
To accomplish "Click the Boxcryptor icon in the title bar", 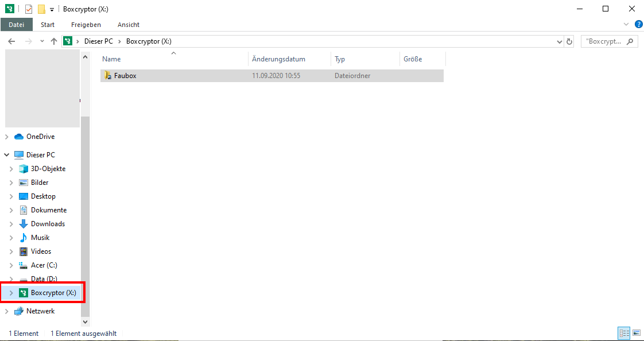I will tap(10, 9).
